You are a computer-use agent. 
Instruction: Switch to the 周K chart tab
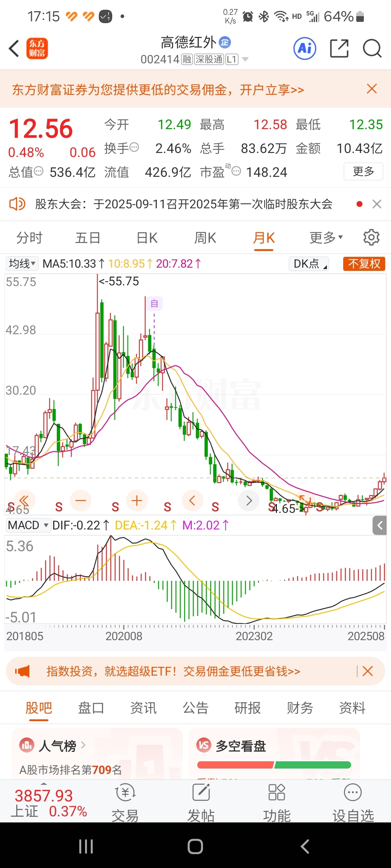pos(205,238)
